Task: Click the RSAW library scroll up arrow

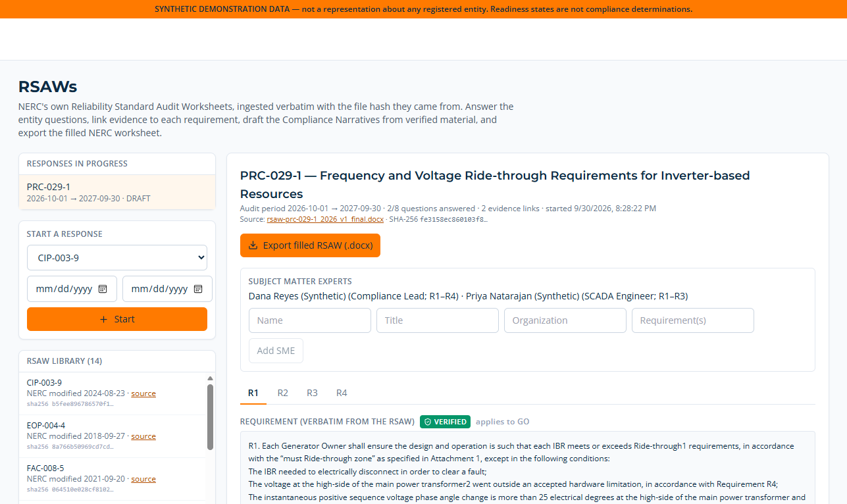Action: (211, 378)
